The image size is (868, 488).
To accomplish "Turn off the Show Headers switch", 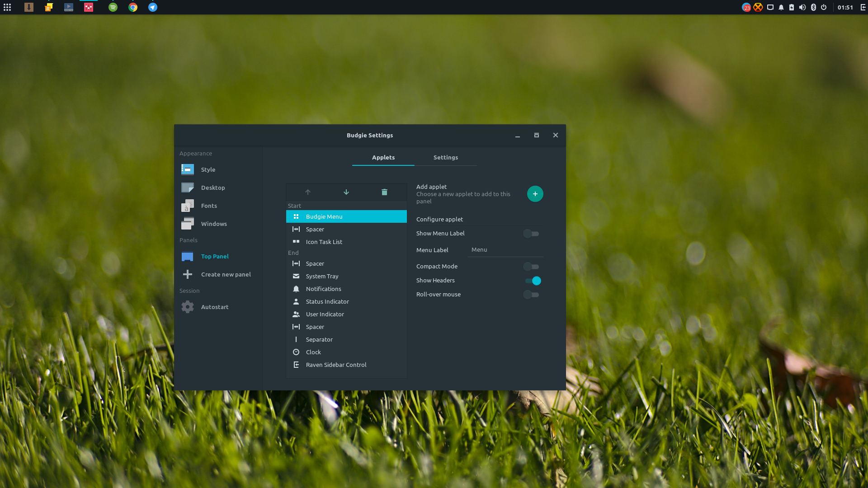I will pos(533,281).
